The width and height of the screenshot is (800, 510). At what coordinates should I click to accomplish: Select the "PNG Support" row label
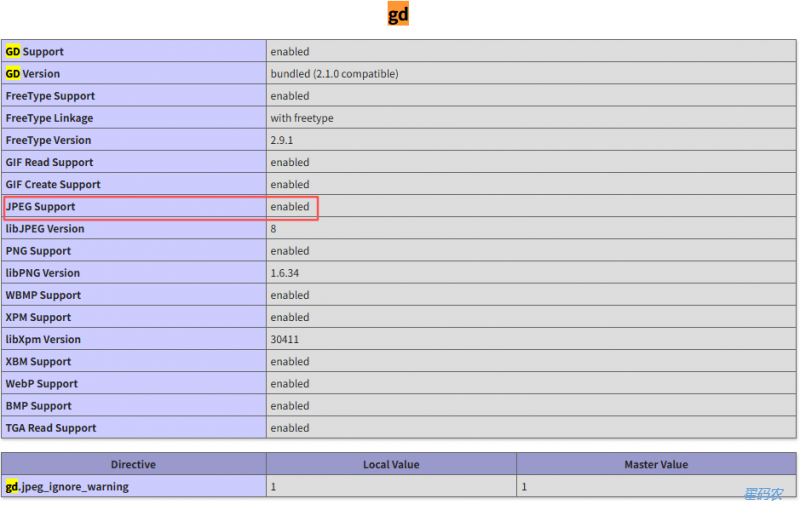coord(38,251)
